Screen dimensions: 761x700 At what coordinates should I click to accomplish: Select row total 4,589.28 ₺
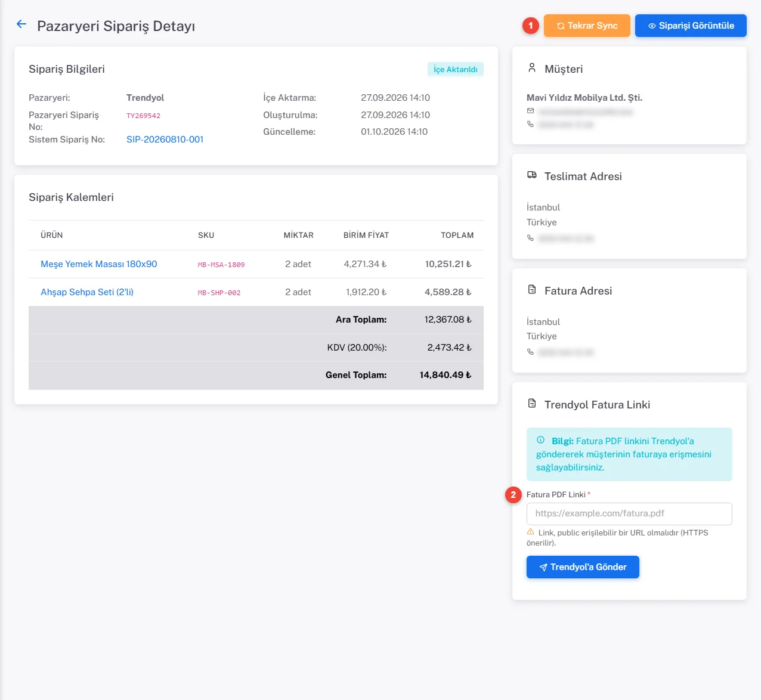448,292
